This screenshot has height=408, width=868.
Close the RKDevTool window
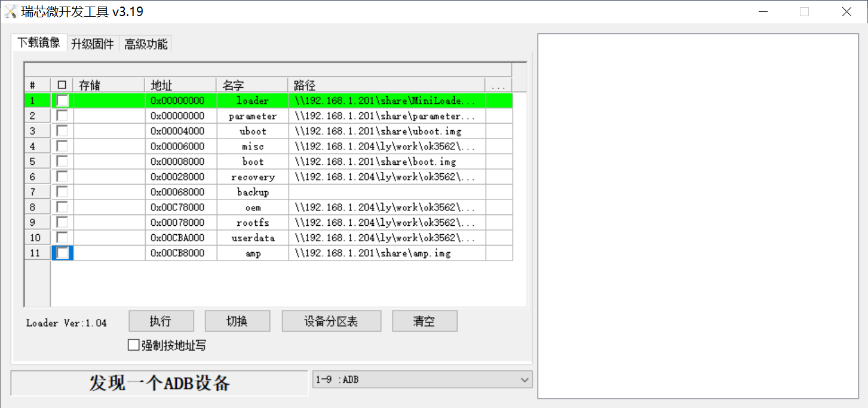tap(846, 11)
